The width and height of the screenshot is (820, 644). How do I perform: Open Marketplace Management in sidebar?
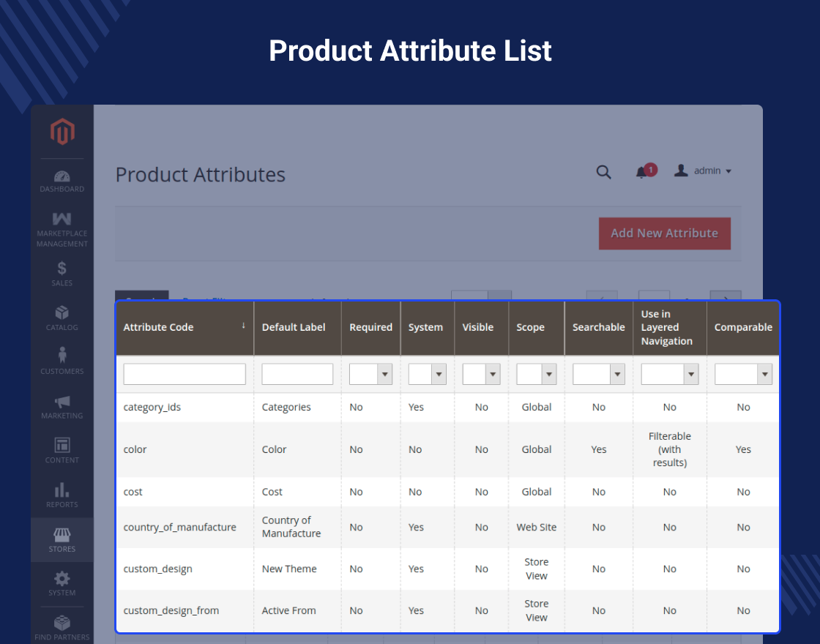coord(61,229)
